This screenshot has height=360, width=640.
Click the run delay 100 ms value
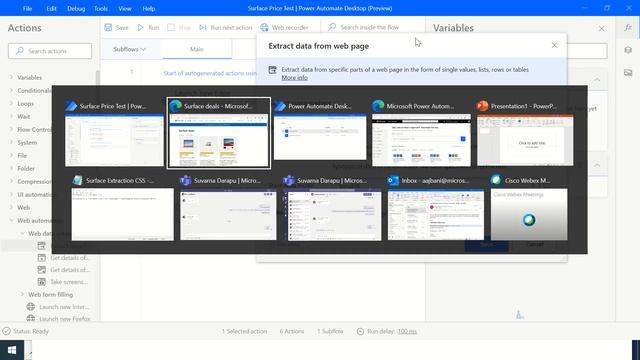click(407, 331)
